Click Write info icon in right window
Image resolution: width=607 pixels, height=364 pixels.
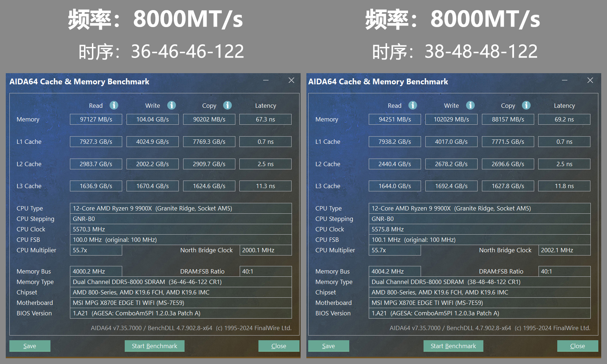470,105
